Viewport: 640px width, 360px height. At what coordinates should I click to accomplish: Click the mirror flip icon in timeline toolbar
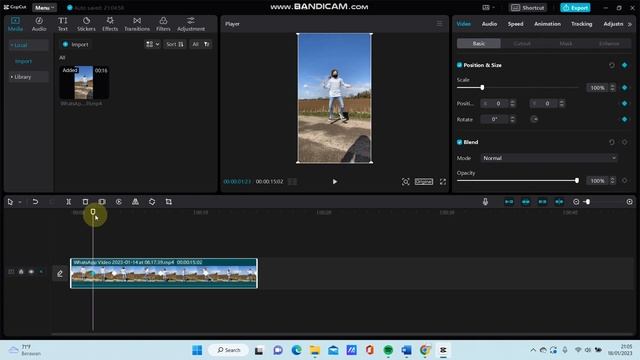point(135,202)
